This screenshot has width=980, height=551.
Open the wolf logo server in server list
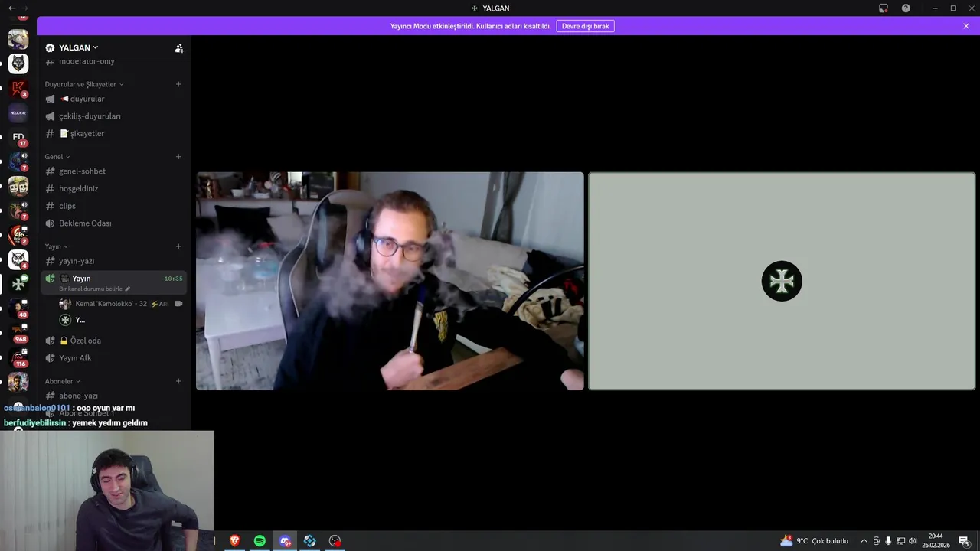tap(18, 64)
